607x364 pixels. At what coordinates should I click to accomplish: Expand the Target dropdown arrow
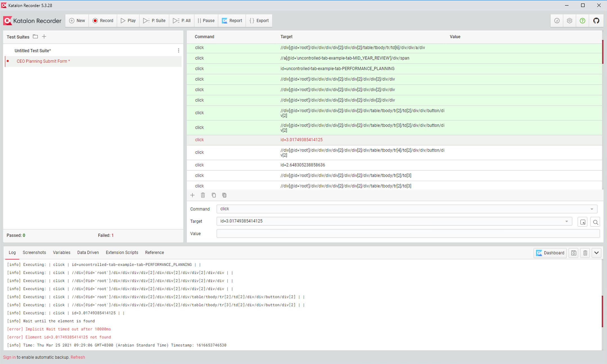pos(566,221)
